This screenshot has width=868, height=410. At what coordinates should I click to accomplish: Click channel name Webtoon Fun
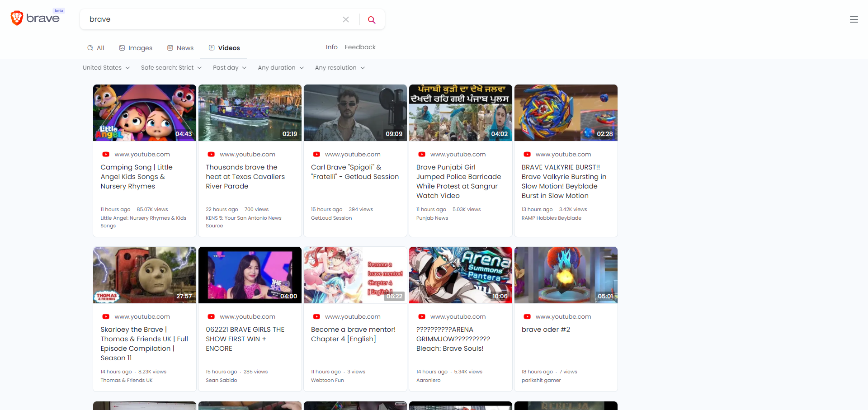point(327,380)
